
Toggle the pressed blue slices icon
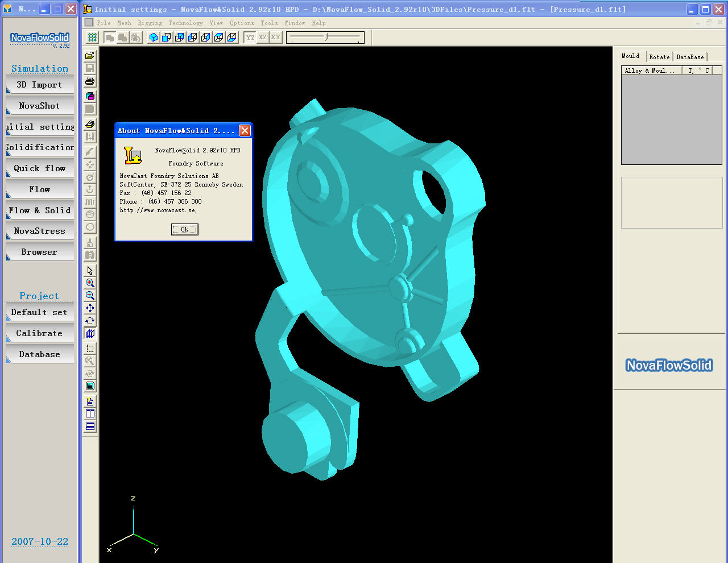tap(90, 333)
